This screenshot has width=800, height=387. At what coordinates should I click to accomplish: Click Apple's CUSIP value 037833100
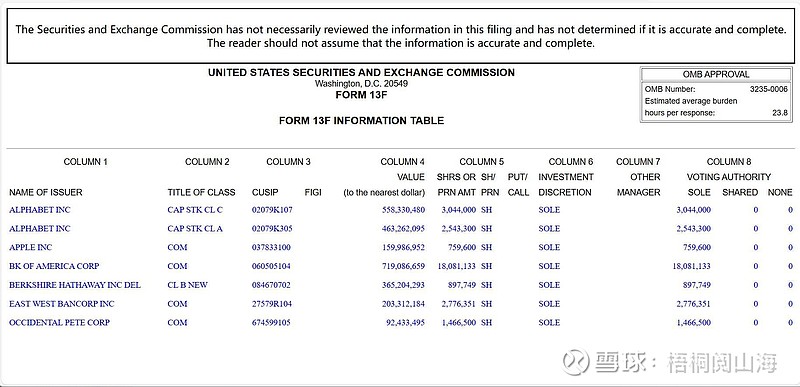271,248
